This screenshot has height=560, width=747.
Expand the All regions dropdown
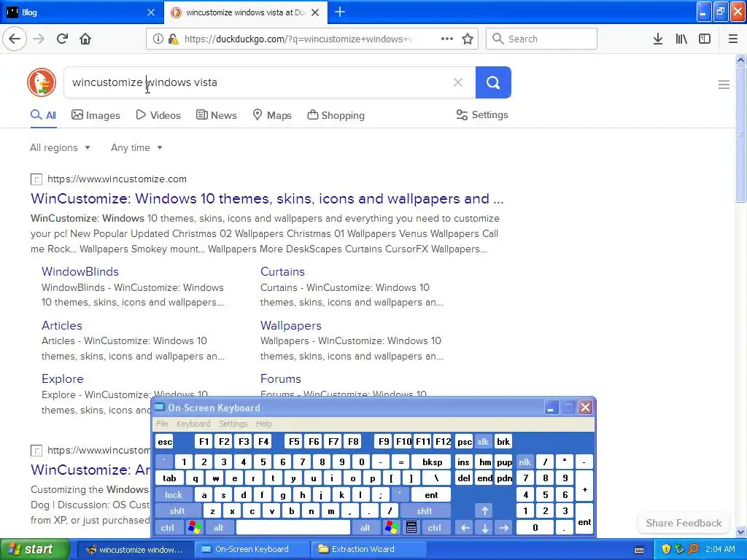pos(60,147)
